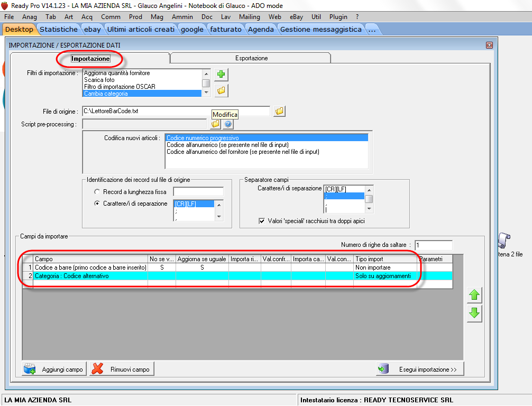The image size is (532, 406).
Task: Click the field separator scrollbar thumb
Action: tap(369, 199)
